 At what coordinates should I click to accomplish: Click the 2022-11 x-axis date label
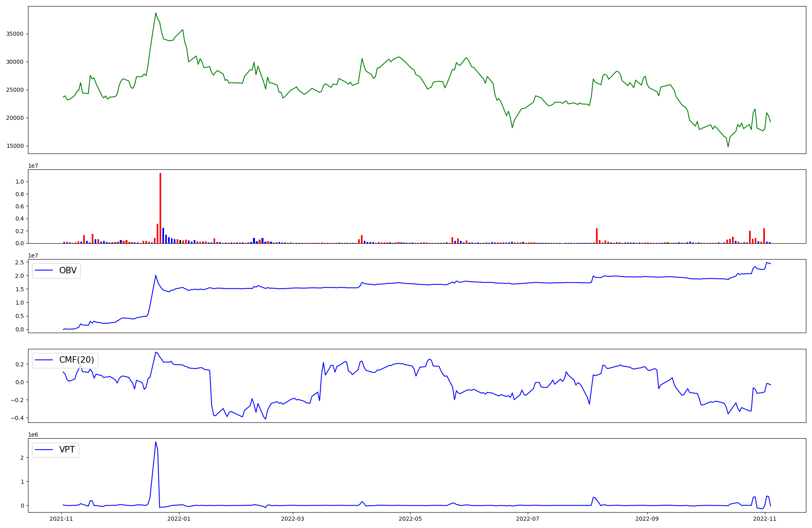point(764,519)
